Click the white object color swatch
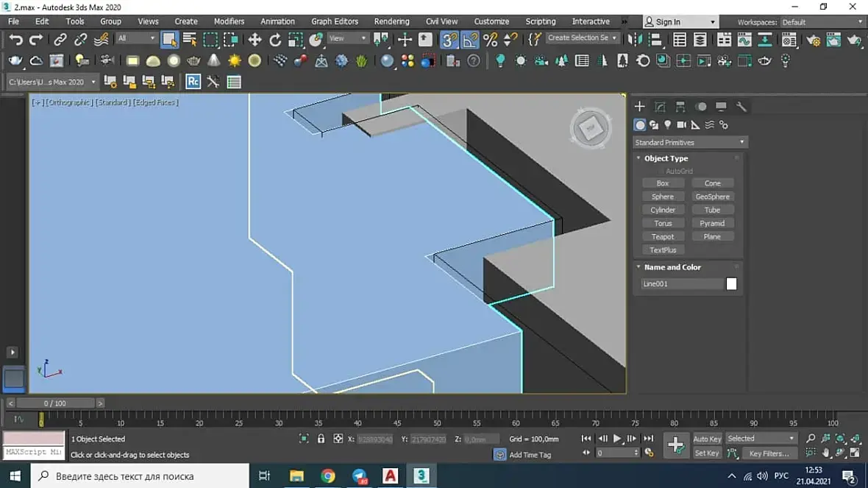 [731, 284]
